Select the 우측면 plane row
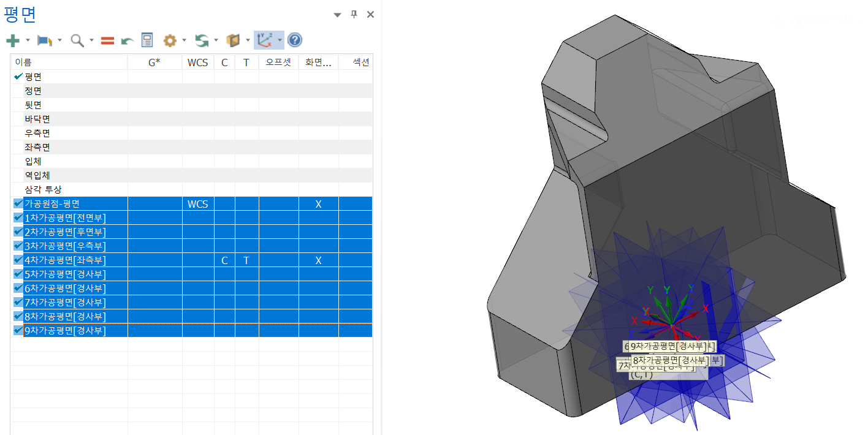 coord(191,133)
